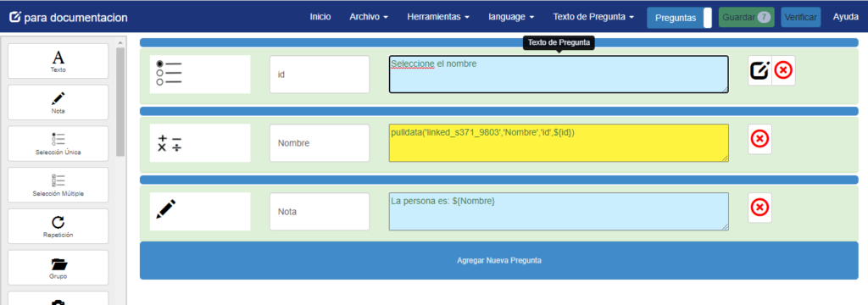Expand the Herramientas menu

(x=438, y=17)
